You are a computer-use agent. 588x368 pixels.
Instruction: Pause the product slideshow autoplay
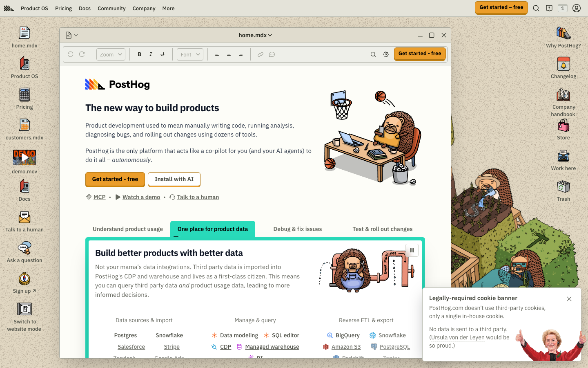pos(412,250)
